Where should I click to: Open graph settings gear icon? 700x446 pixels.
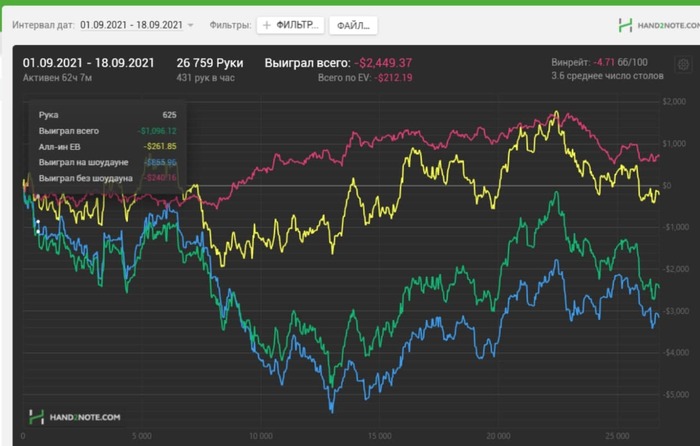click(683, 65)
